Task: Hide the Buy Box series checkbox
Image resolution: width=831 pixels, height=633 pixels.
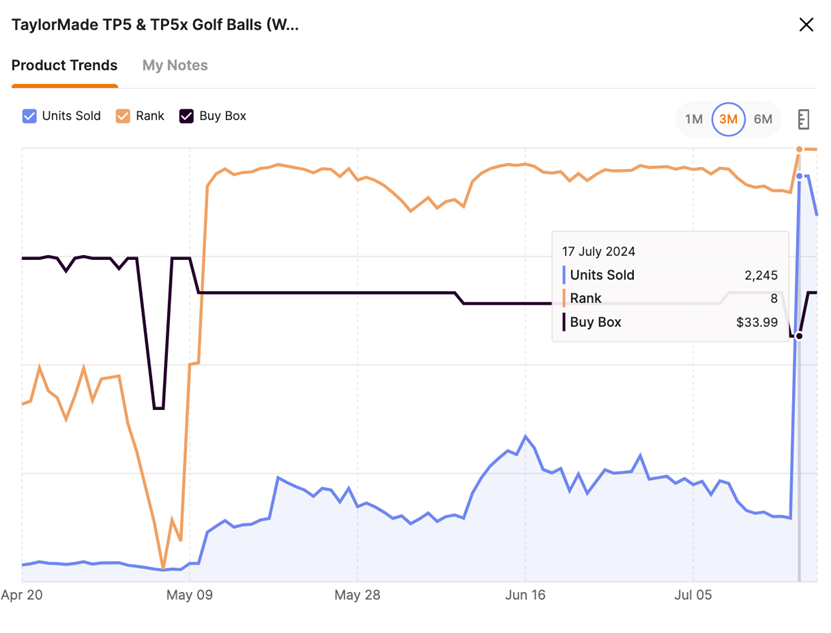Action: (186, 116)
